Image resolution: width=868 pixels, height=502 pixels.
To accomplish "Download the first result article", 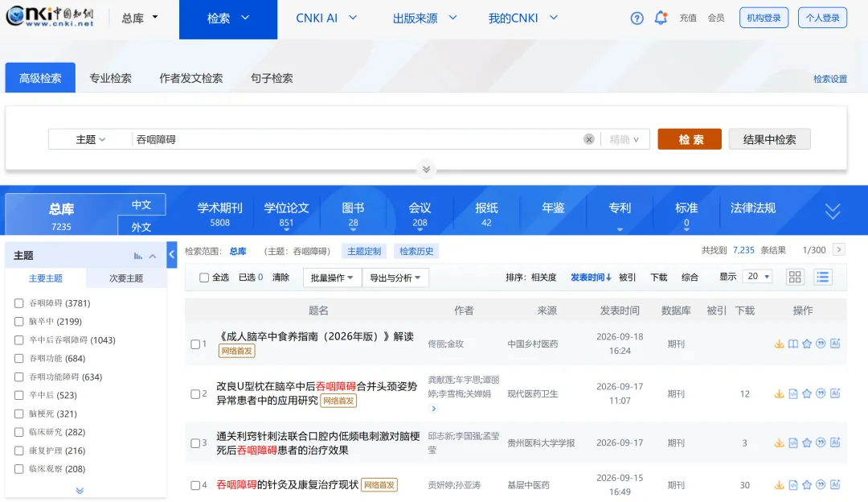I will (779, 344).
